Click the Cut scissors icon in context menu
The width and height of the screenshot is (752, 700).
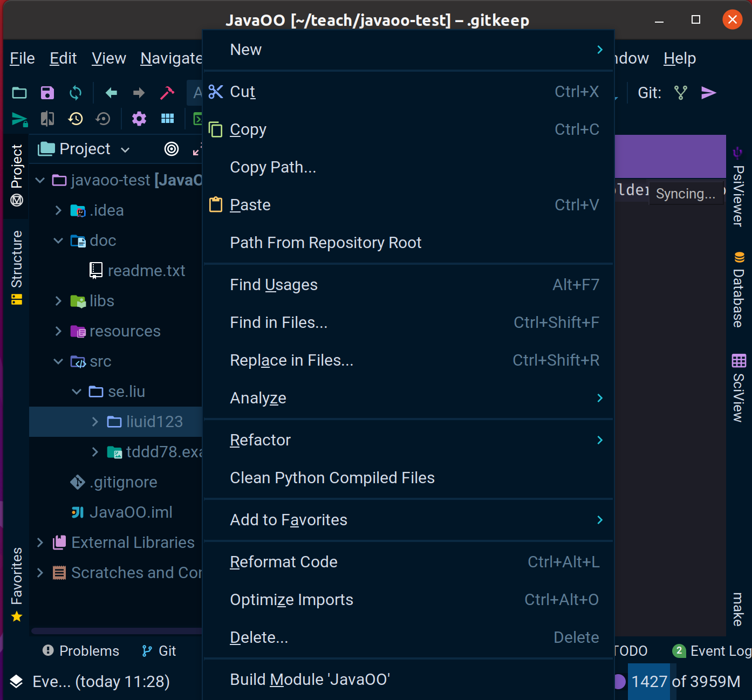tap(216, 92)
